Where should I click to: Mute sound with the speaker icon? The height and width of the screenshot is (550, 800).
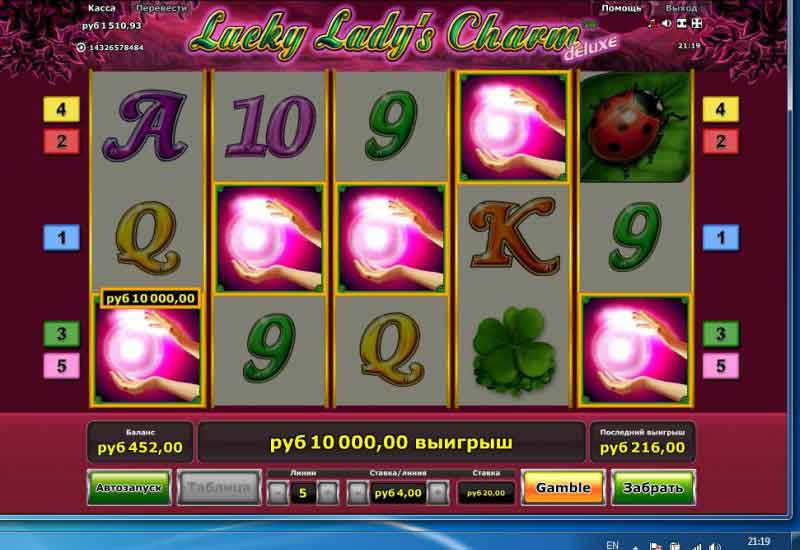666,23
